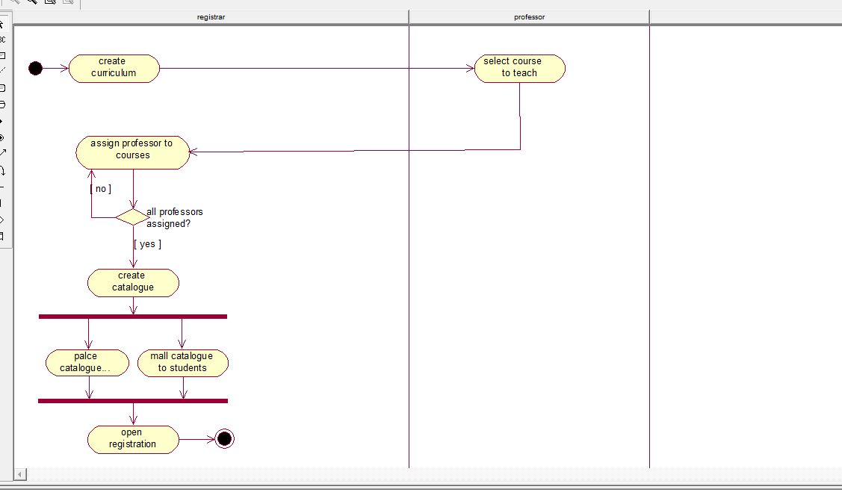Select the decision diamond in diagram
Screen dimensions: 842x504
pyautogui.click(x=132, y=217)
